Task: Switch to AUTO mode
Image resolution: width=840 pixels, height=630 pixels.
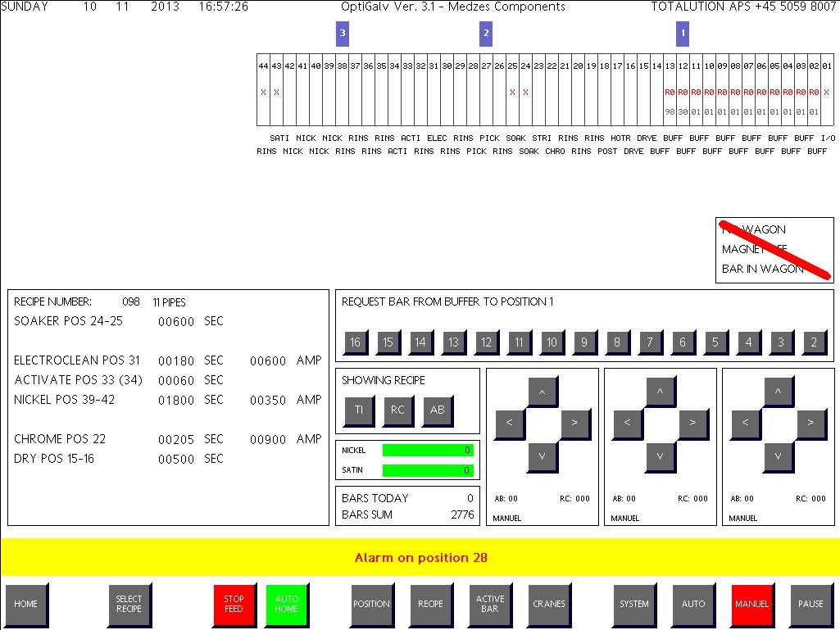Action: (694, 605)
